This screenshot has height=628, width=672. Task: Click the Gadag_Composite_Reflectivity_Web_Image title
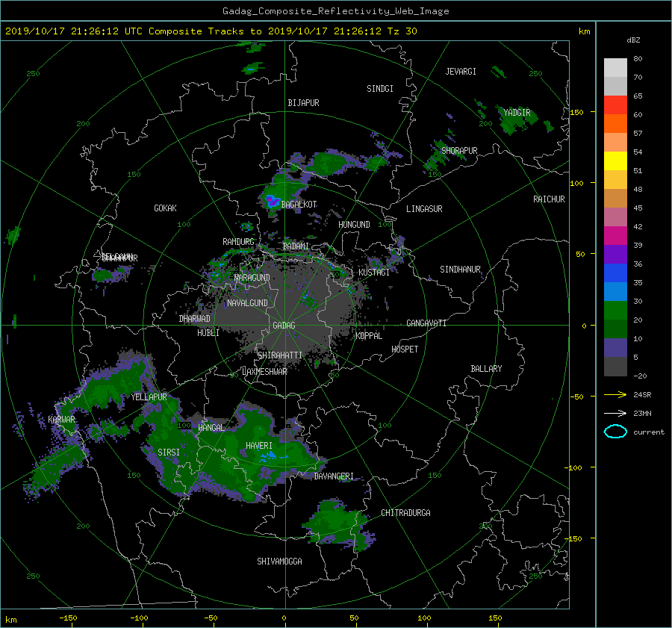(x=335, y=11)
